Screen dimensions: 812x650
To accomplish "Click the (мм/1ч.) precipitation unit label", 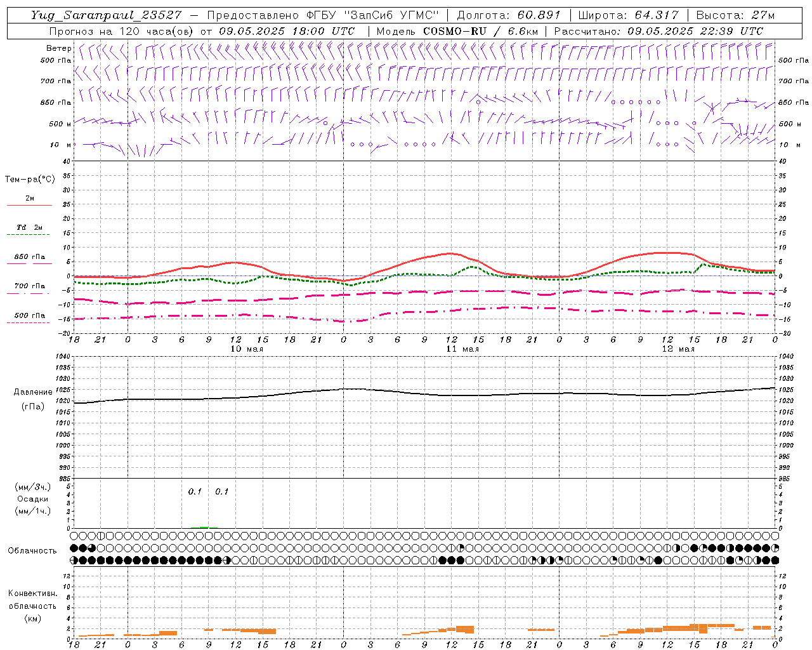I will pyautogui.click(x=33, y=511).
